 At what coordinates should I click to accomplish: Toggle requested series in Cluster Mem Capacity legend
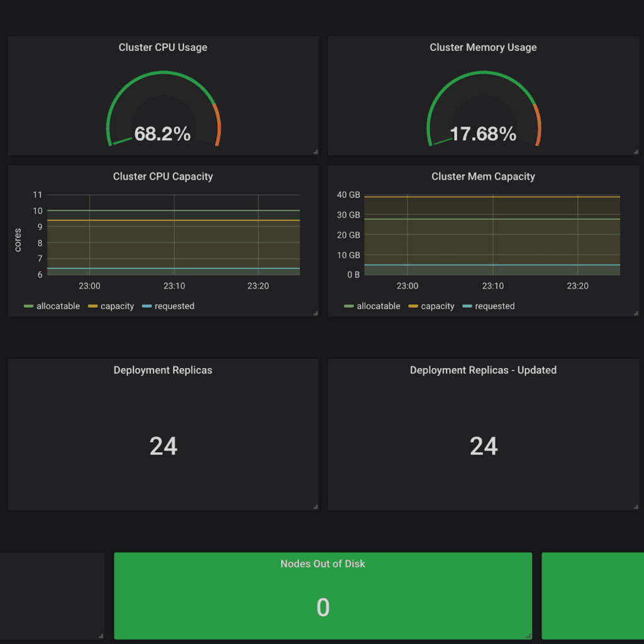494,306
